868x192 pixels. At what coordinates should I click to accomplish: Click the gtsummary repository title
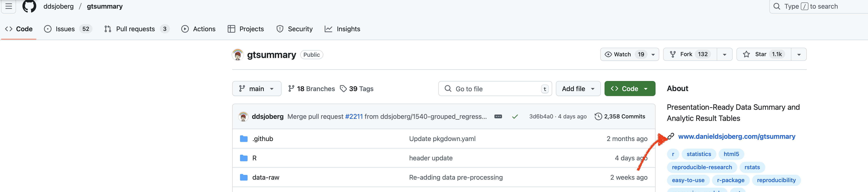(272, 54)
